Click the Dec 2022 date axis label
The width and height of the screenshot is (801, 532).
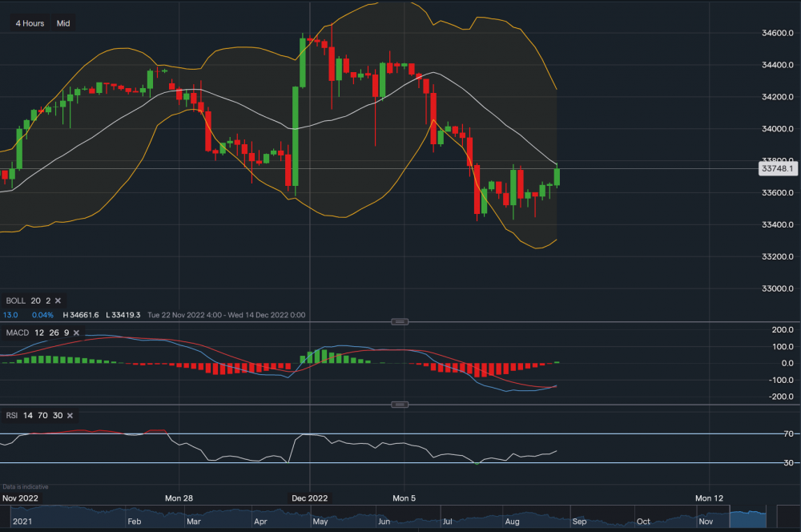310,498
